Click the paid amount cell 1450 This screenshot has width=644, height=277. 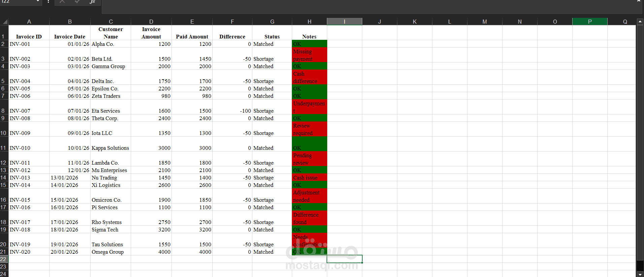point(192,55)
